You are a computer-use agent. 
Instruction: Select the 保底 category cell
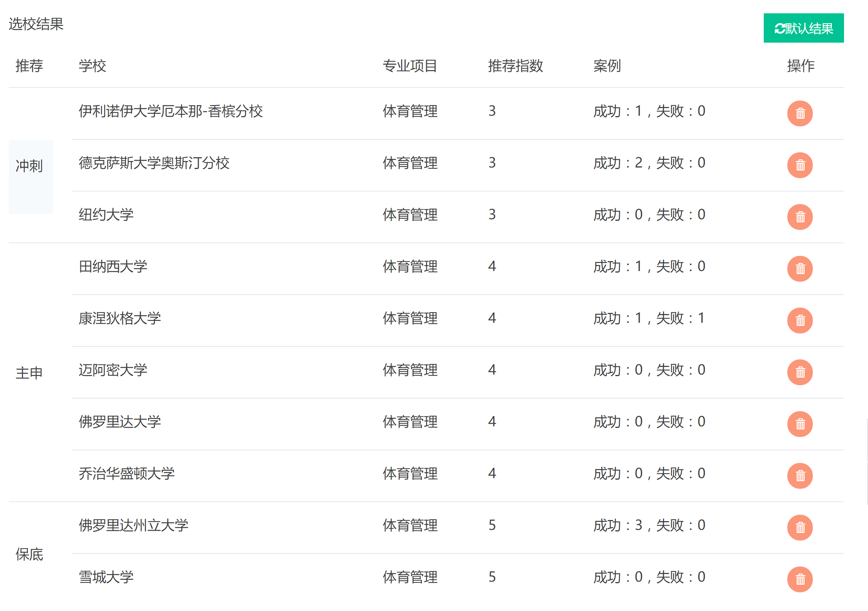pyautogui.click(x=29, y=554)
